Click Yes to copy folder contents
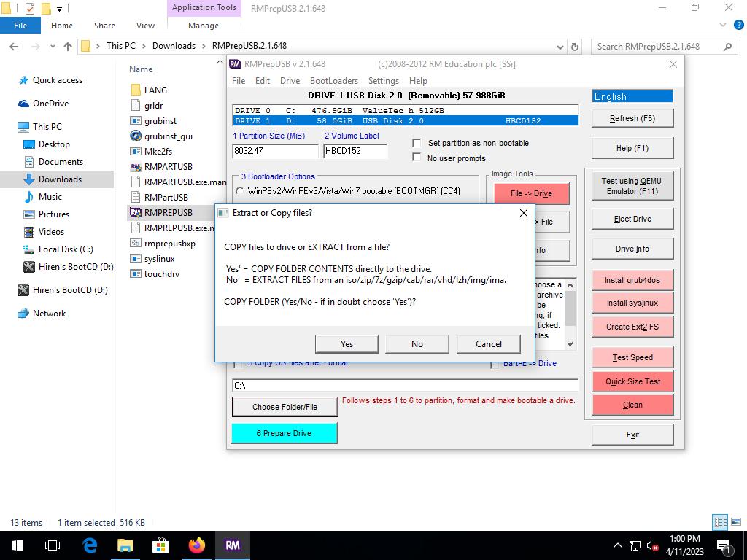Image resolution: width=747 pixels, height=560 pixels. [x=347, y=344]
